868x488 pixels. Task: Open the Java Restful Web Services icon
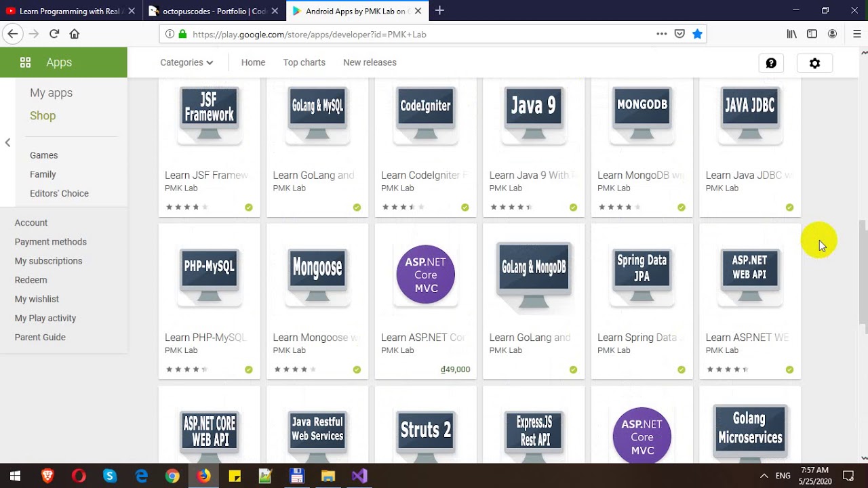coord(317,435)
